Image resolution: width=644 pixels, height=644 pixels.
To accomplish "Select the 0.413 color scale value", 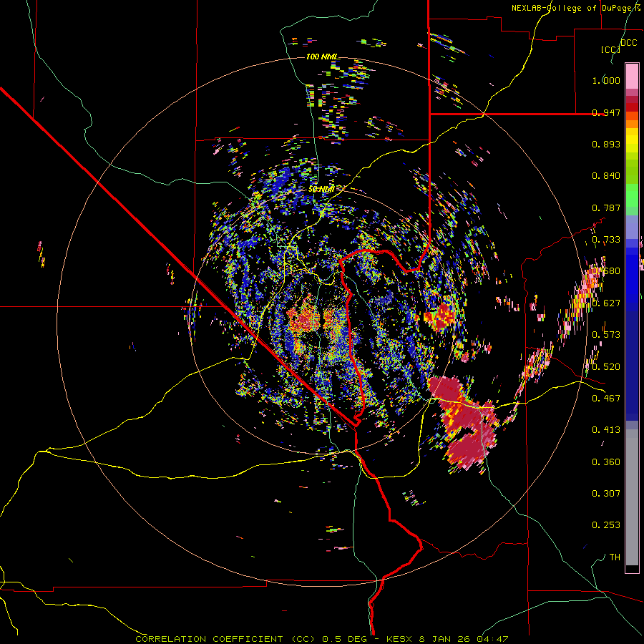I will (606, 430).
